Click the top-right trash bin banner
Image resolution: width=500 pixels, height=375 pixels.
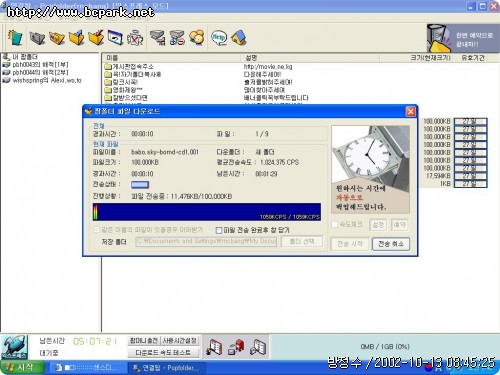tap(463, 38)
